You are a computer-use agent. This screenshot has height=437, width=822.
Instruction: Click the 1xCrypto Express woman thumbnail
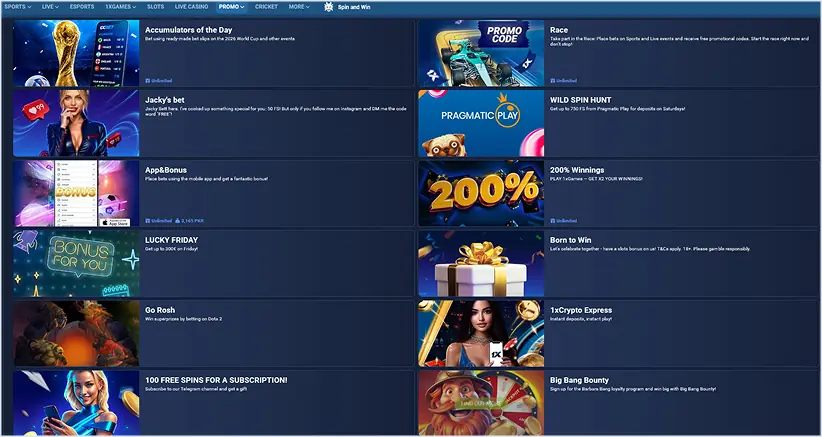pyautogui.click(x=481, y=333)
